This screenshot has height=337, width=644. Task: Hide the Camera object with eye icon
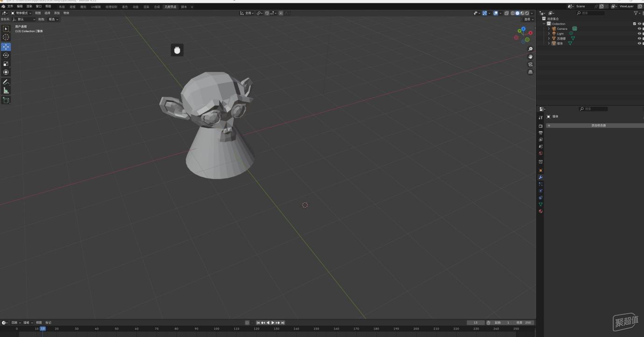pyautogui.click(x=639, y=28)
